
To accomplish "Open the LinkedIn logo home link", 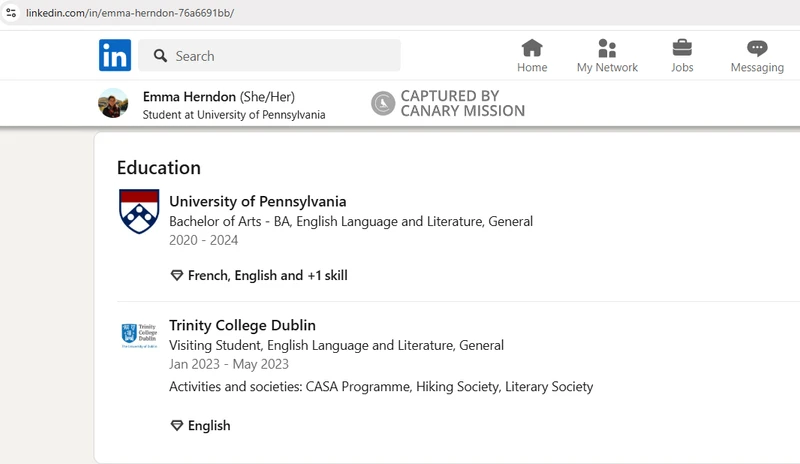I will 115,55.
